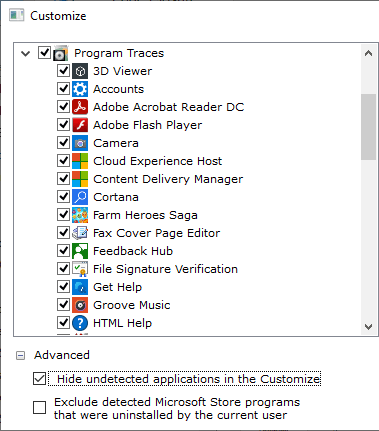Viewport: 379px width, 431px height.
Task: Click the HTML Help question mark icon
Action: [80, 323]
